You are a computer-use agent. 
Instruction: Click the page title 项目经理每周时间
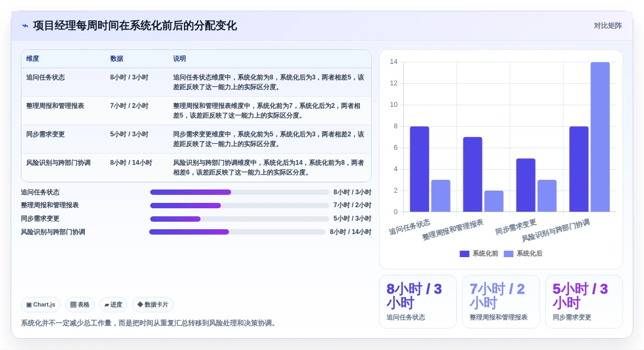coord(135,26)
